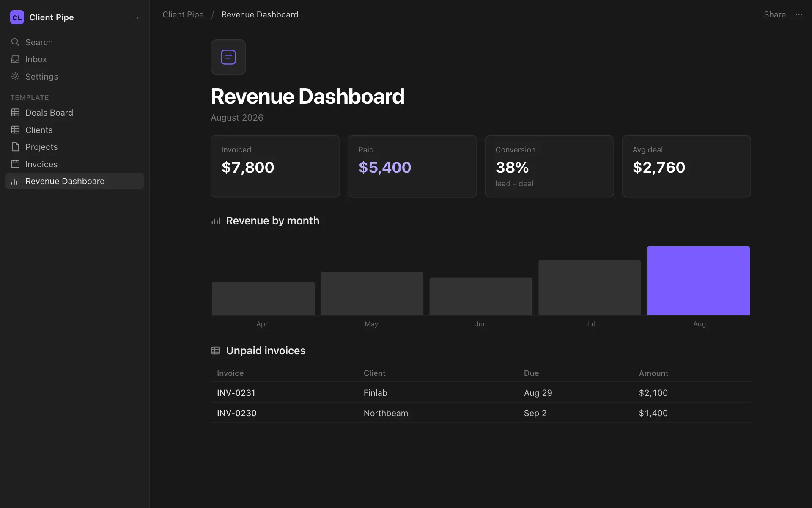
Task: Click the Search magnifier icon in sidebar
Action: [x=15, y=42]
